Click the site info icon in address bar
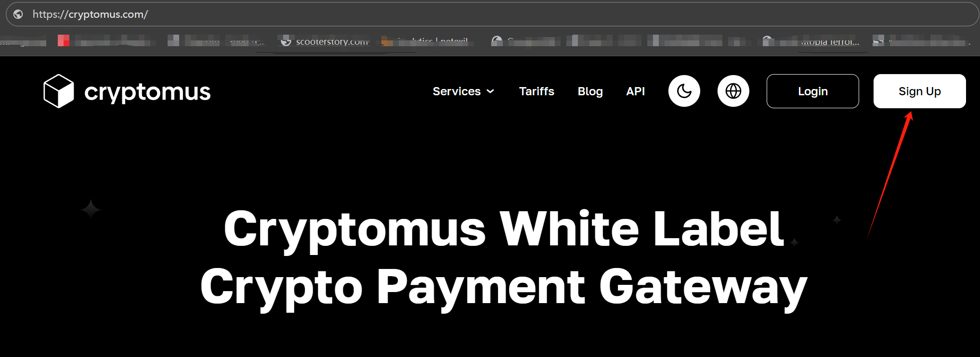This screenshot has width=980, height=357. click(x=18, y=14)
